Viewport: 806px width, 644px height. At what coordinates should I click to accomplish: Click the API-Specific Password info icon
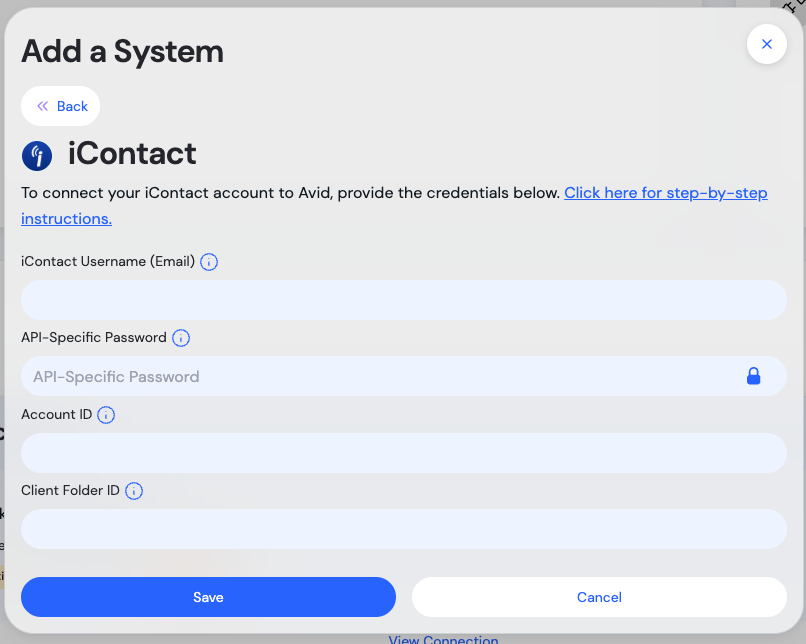coord(181,338)
